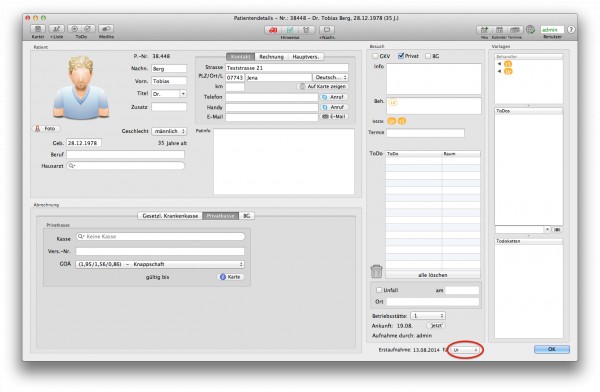
Task: Click the second orange badge beside letzte
Action: [x=402, y=121]
